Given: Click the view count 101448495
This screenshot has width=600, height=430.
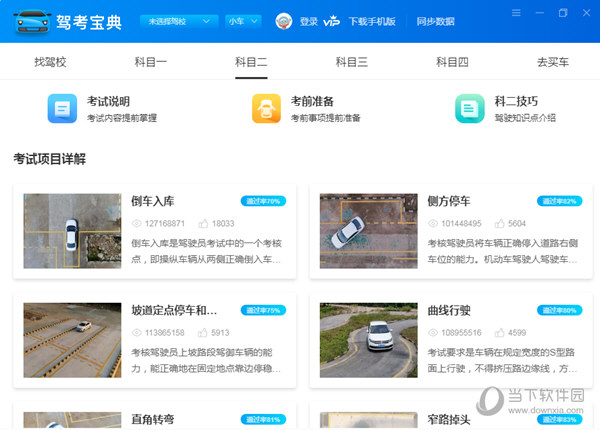Looking at the screenshot, I should coord(461,223).
